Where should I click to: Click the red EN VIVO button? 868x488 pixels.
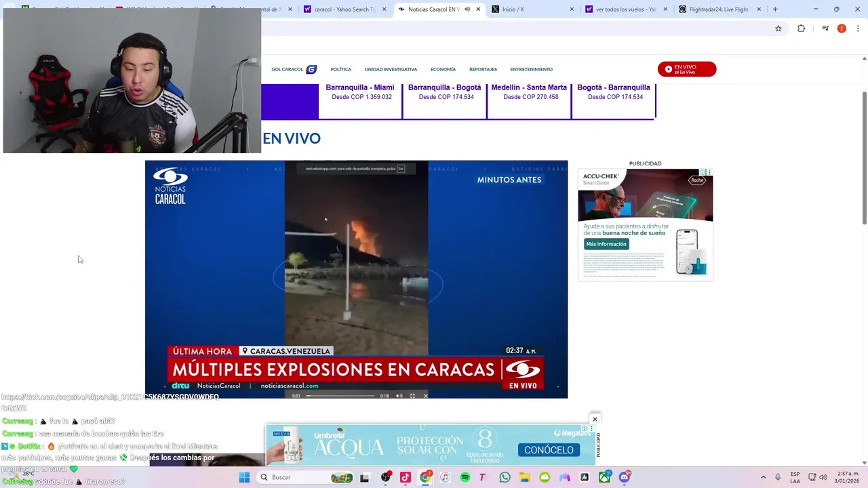[686, 69]
